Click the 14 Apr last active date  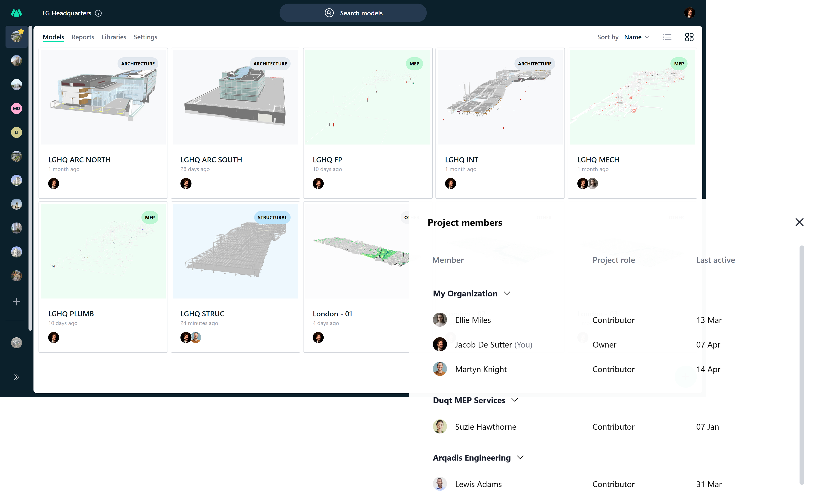708,369
